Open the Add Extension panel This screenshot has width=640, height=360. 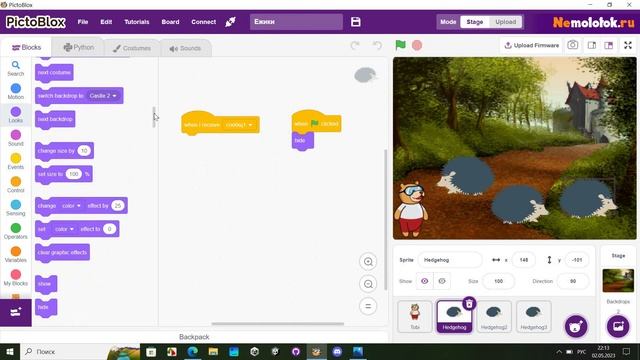point(16,313)
